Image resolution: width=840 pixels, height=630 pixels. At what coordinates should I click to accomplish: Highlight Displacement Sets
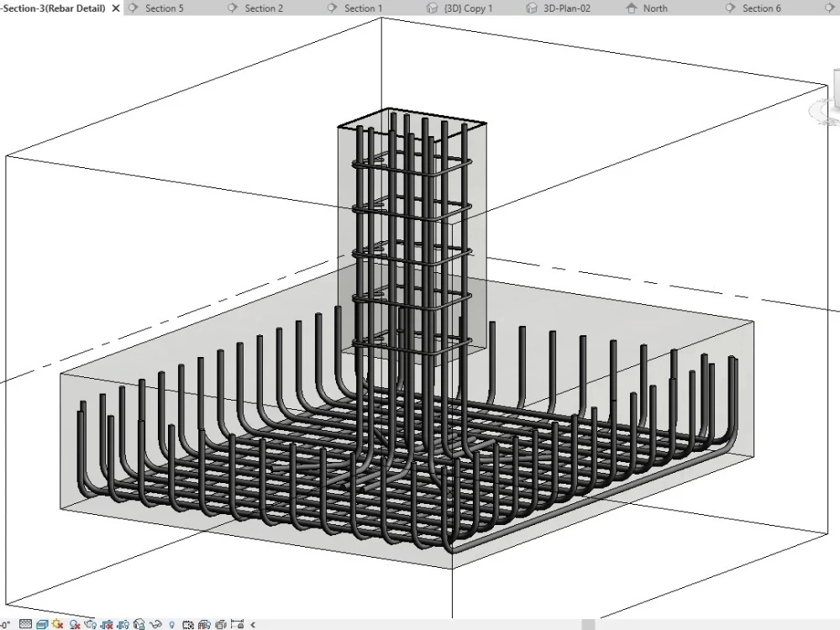tap(220, 623)
